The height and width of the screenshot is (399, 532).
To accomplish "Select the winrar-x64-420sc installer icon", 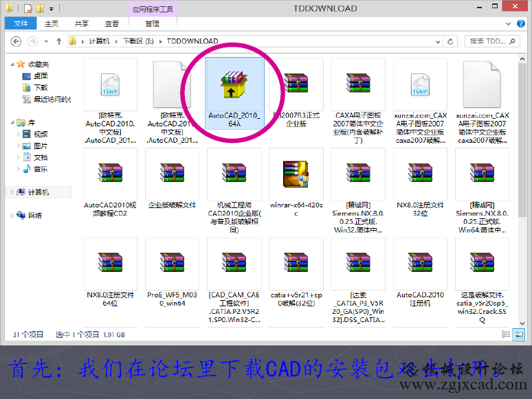I will (x=296, y=174).
